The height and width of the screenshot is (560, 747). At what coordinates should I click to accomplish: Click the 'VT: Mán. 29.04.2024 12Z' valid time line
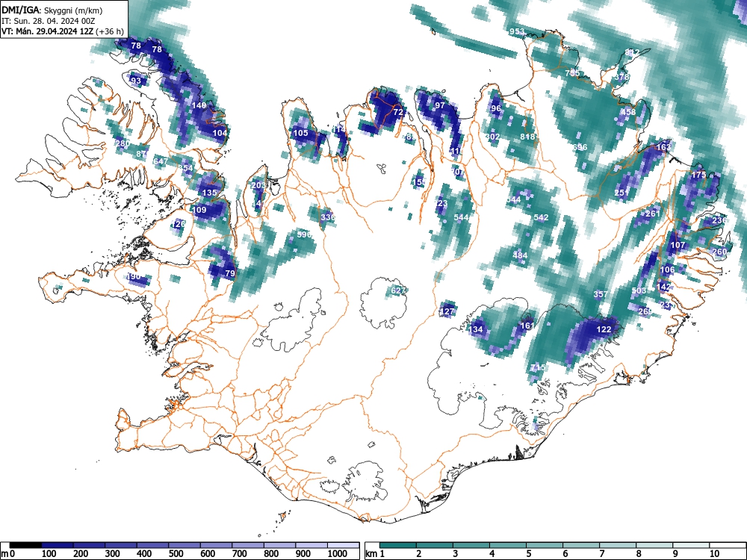(47, 31)
